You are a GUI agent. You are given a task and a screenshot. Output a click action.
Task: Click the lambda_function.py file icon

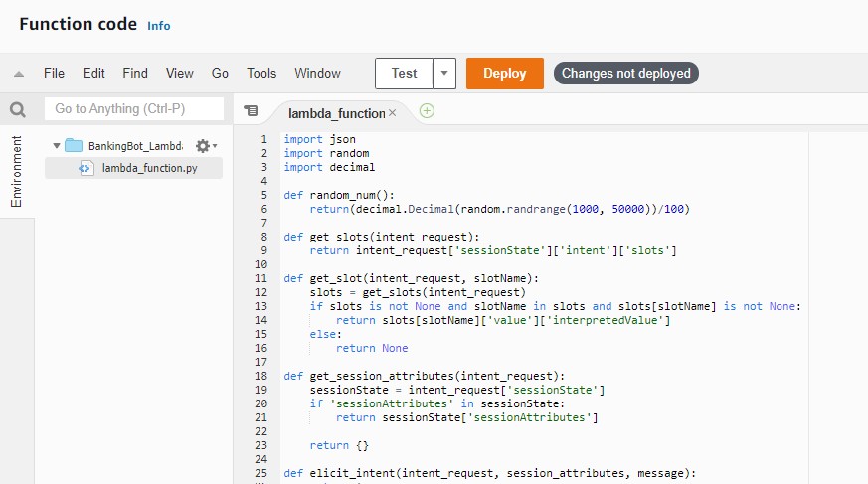click(86, 168)
